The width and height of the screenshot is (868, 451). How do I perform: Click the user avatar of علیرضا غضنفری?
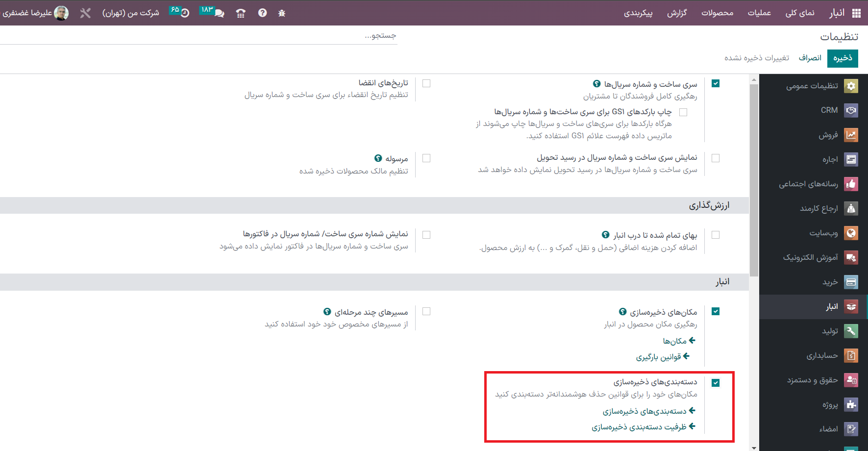coord(61,13)
